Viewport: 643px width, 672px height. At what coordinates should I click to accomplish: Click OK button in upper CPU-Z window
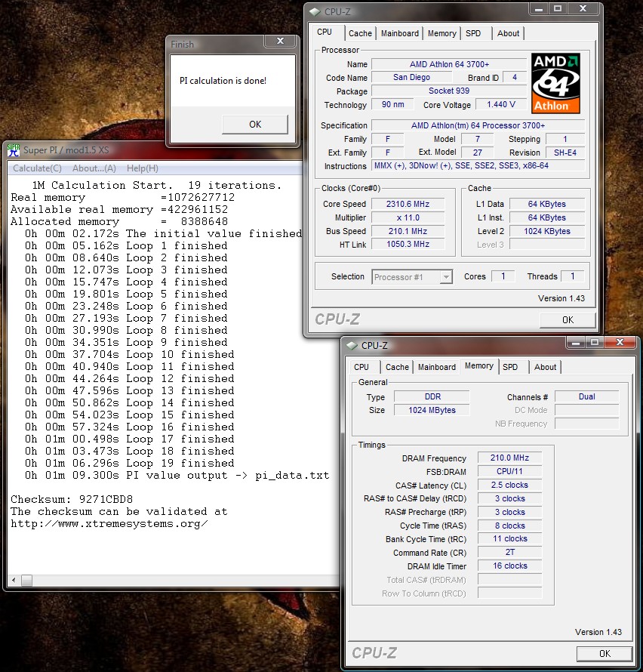tap(568, 319)
